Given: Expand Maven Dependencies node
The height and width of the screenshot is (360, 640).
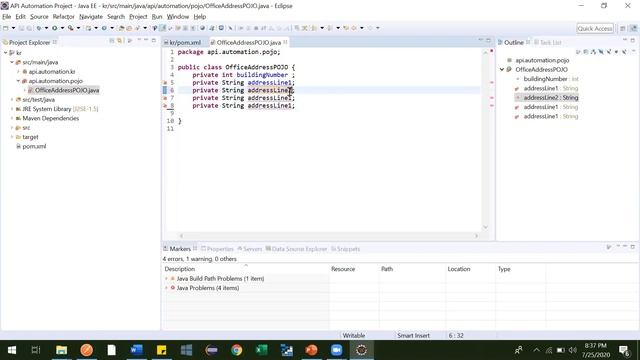Looking at the screenshot, I should [12, 118].
